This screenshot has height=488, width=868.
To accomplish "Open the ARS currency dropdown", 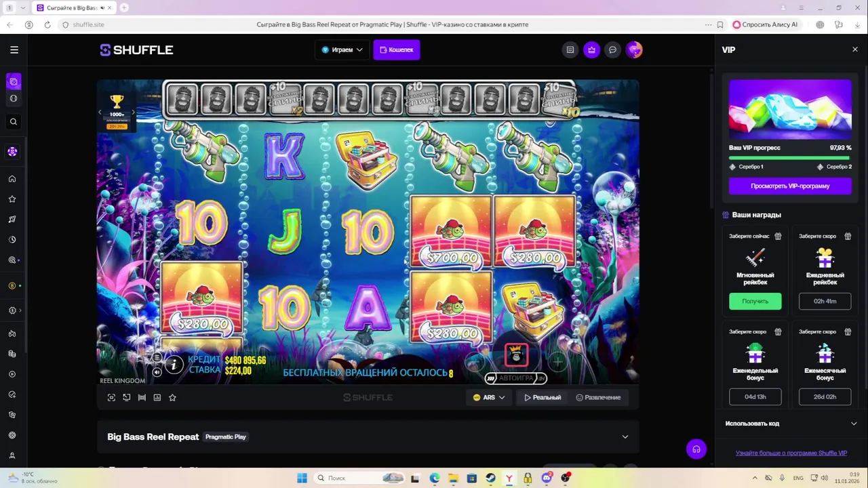I will (x=489, y=398).
